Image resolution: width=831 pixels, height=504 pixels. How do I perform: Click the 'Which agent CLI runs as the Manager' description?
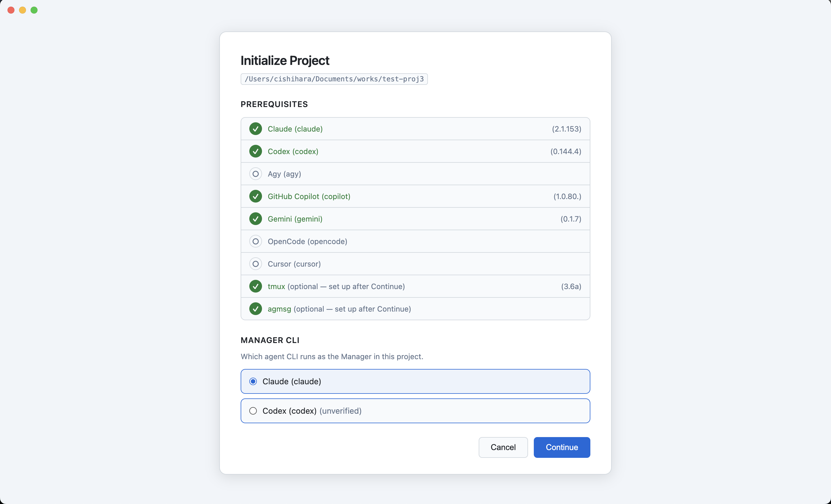332,356
